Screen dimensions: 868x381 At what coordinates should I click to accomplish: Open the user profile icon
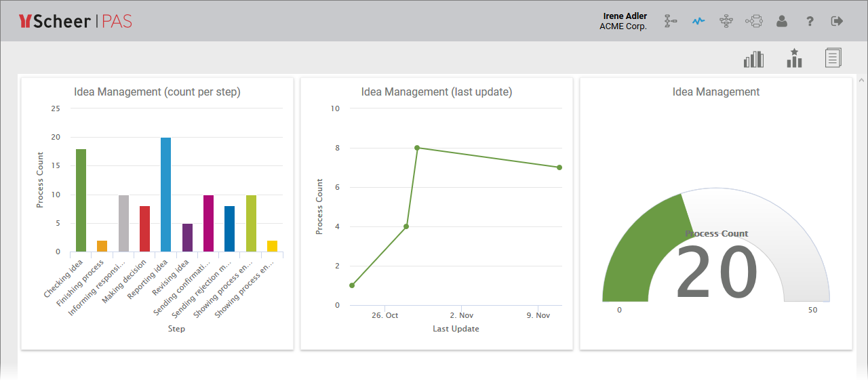(x=782, y=21)
